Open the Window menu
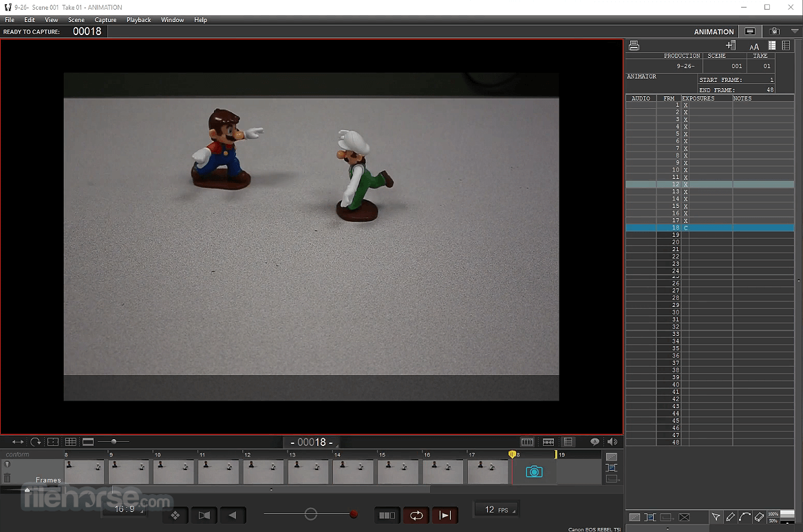 click(172, 19)
